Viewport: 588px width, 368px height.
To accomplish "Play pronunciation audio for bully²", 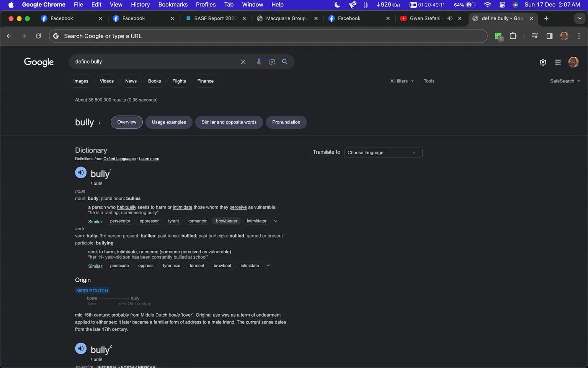I will (x=81, y=348).
